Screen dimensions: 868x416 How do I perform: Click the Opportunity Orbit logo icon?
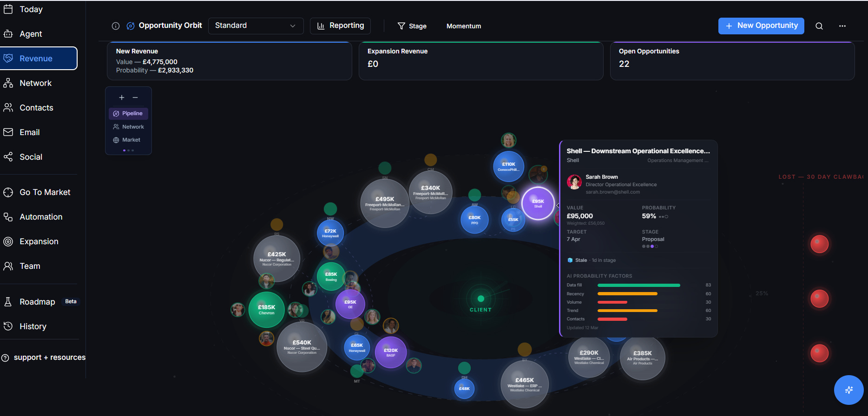click(x=131, y=26)
